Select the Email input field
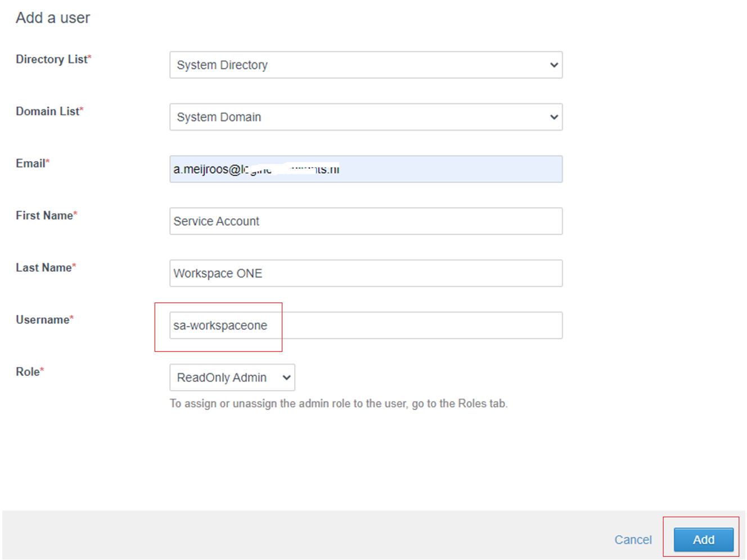747x560 pixels. click(x=366, y=169)
